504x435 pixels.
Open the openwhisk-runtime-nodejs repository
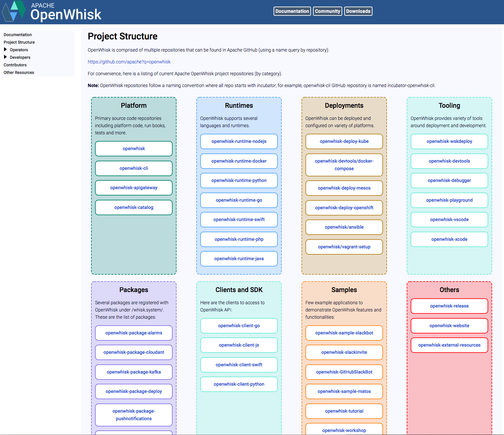point(239,141)
